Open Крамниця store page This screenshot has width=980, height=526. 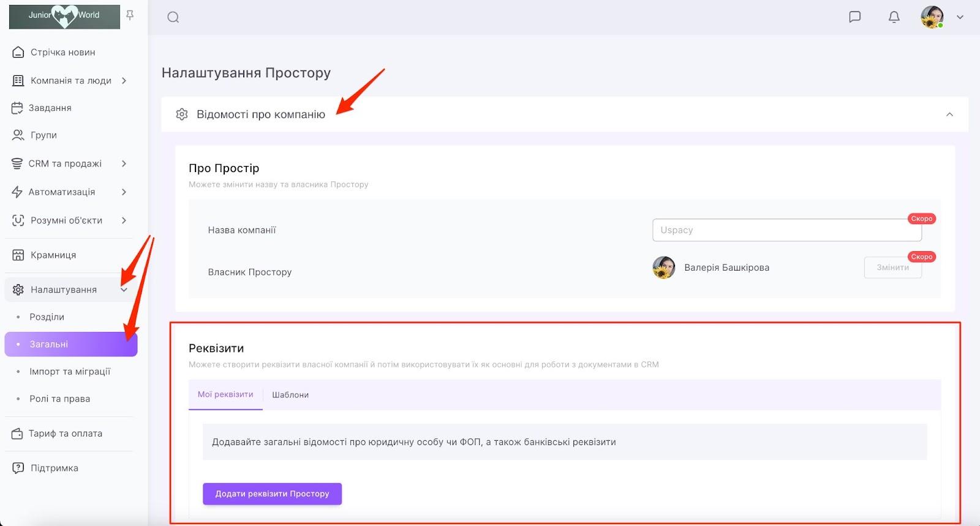pyautogui.click(x=53, y=255)
